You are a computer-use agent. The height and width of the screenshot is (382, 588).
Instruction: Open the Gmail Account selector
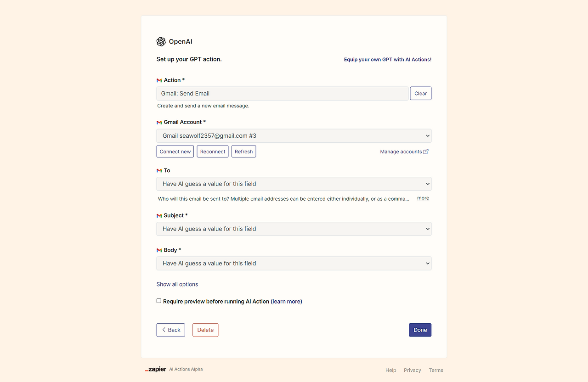tap(294, 135)
